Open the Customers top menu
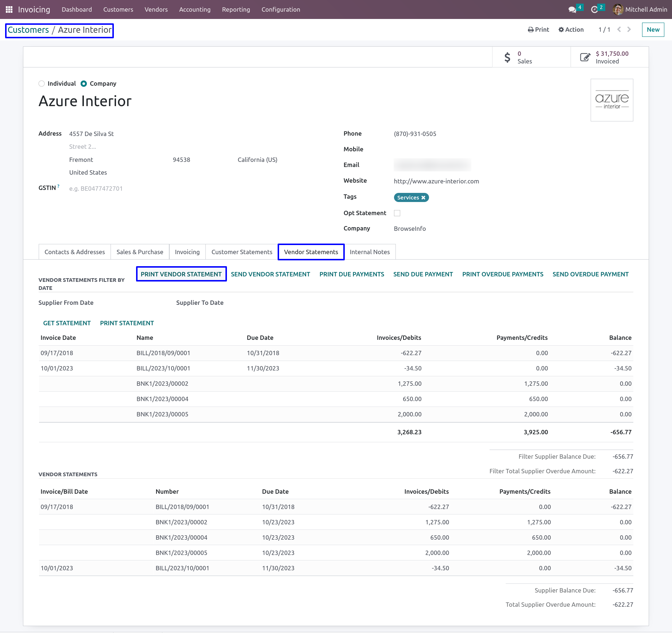The image size is (672, 633). [118, 9]
